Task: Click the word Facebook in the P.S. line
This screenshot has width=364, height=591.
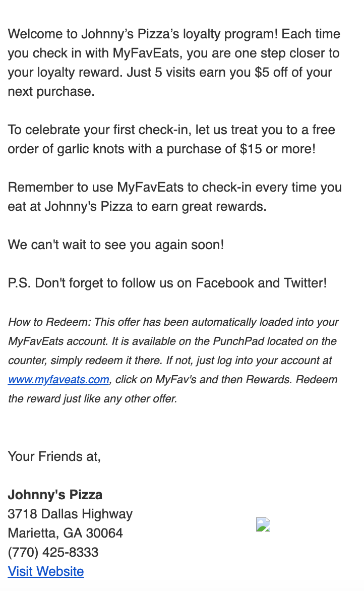Action: click(225, 283)
